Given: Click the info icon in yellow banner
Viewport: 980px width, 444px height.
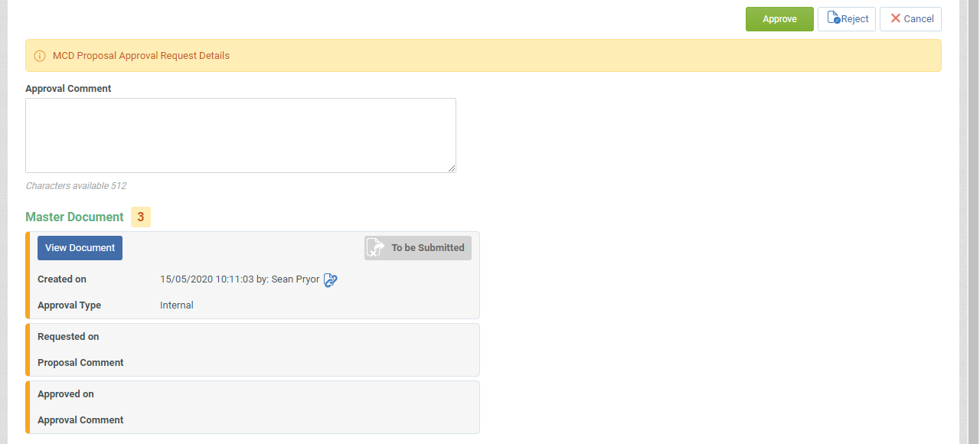Looking at the screenshot, I should pos(40,56).
